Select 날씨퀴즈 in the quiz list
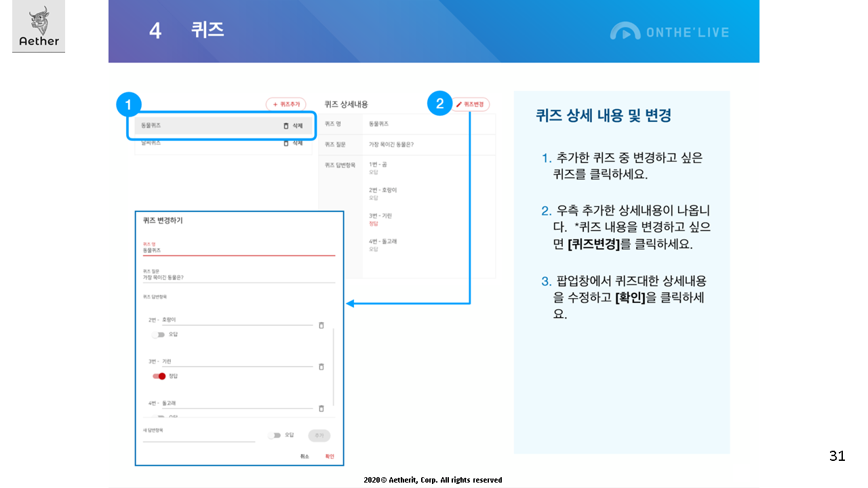868x488 pixels. [x=203, y=143]
